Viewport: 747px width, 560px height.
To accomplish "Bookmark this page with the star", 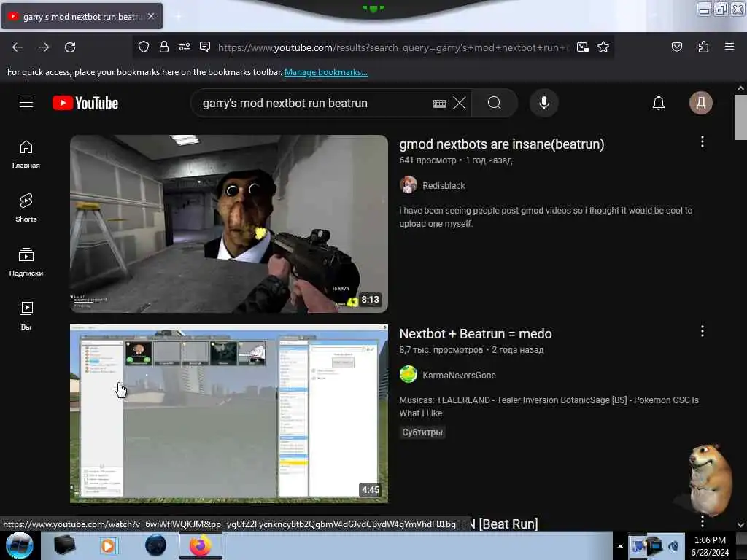I will coord(603,47).
